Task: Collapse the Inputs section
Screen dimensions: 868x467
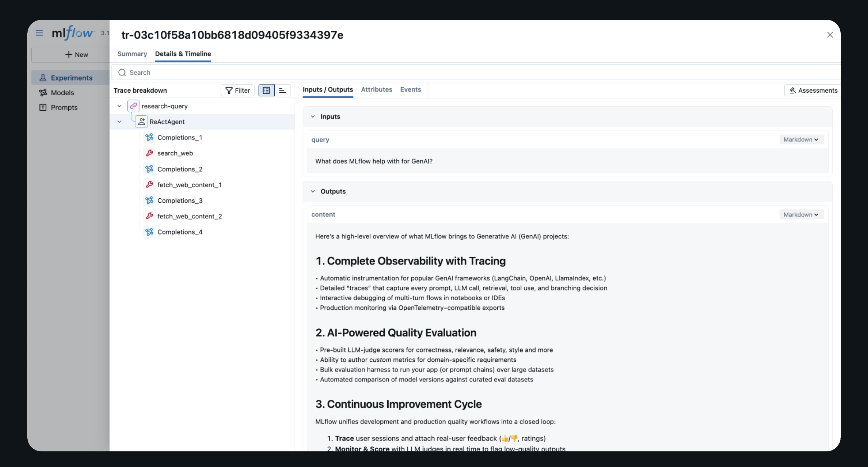Action: pyautogui.click(x=313, y=117)
